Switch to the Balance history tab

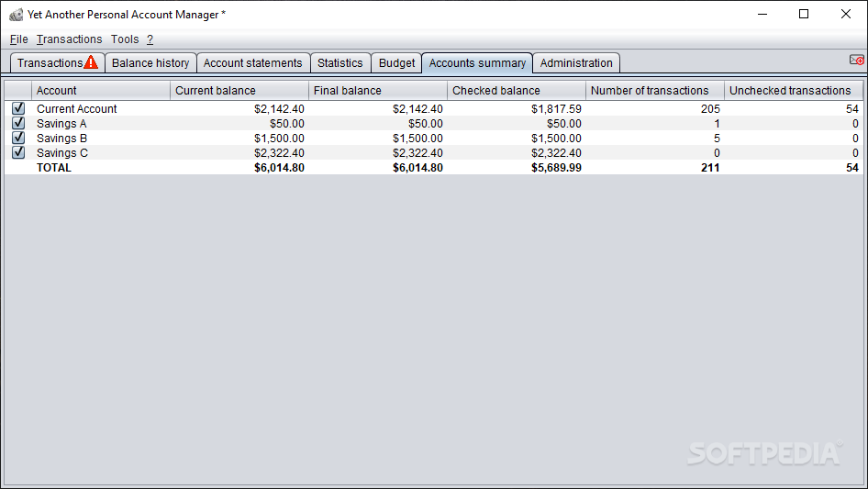pyautogui.click(x=150, y=63)
